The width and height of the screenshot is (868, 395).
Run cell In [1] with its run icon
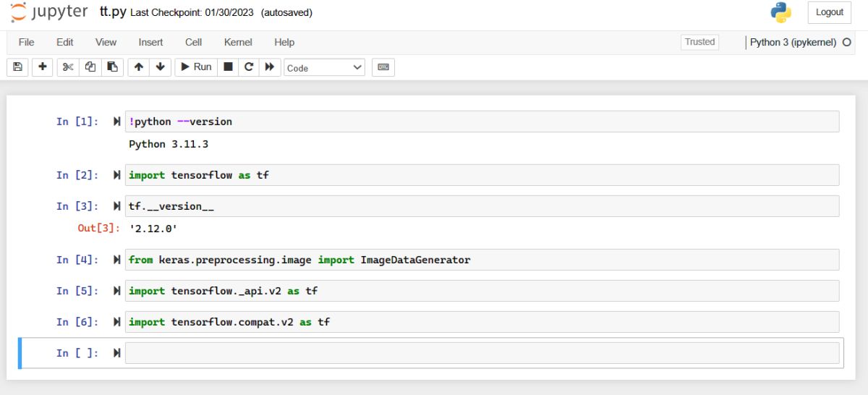117,122
